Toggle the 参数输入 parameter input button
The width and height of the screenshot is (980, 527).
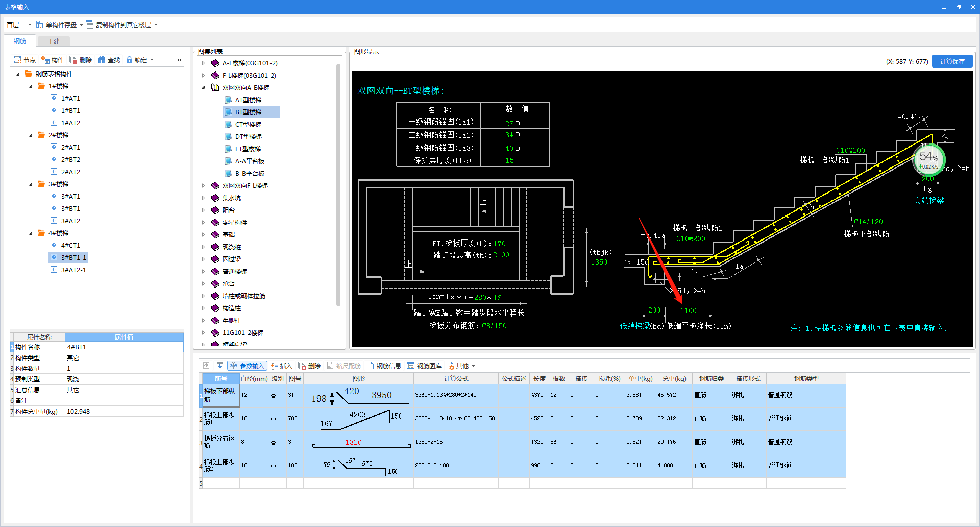coord(248,366)
